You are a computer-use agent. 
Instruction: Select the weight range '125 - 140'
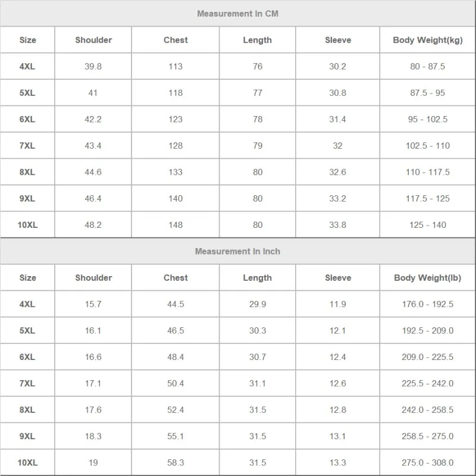pyautogui.click(x=427, y=225)
